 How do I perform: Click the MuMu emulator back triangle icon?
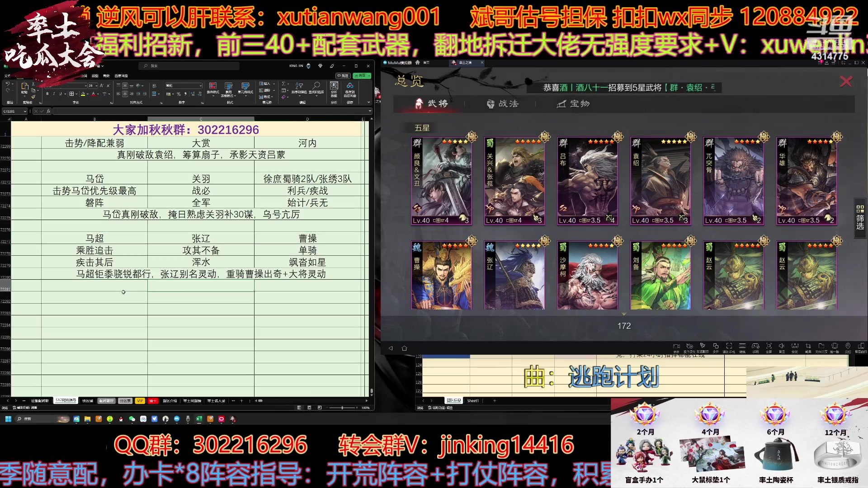click(x=391, y=348)
